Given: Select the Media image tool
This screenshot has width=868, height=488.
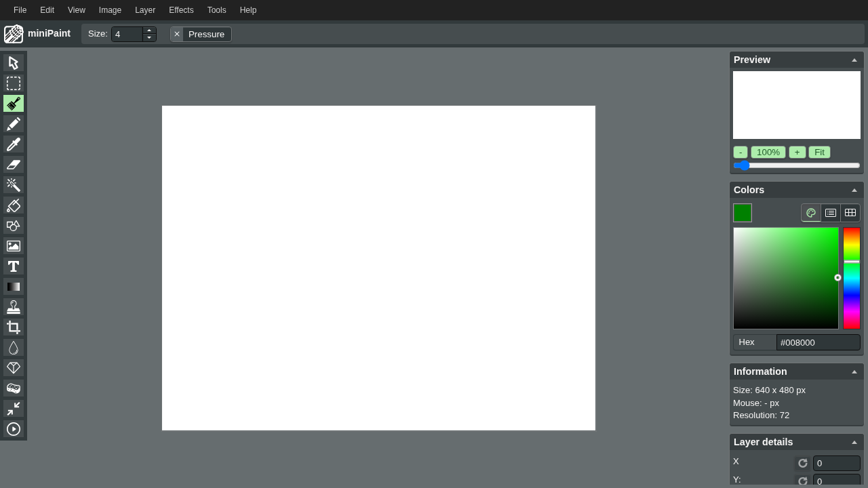Looking at the screenshot, I should point(14,246).
